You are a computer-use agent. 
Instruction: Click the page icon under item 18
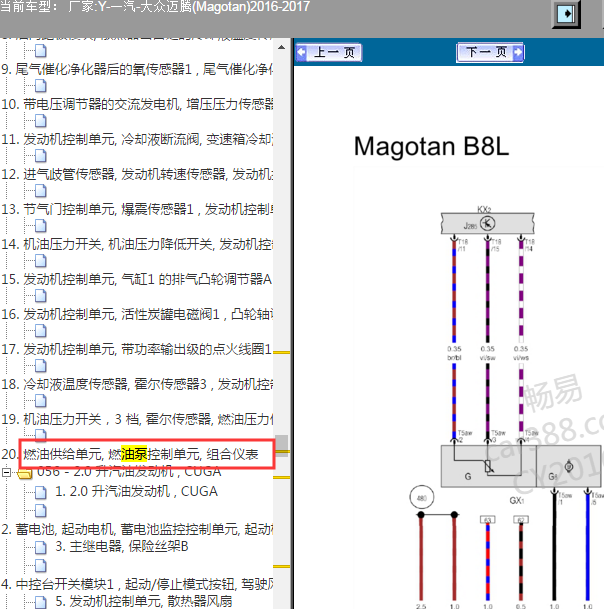tap(40, 401)
